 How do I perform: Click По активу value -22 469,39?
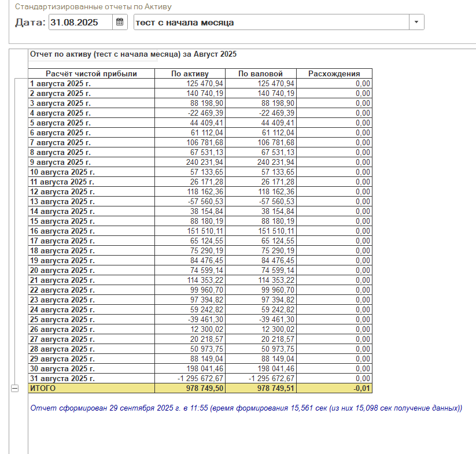coord(190,113)
